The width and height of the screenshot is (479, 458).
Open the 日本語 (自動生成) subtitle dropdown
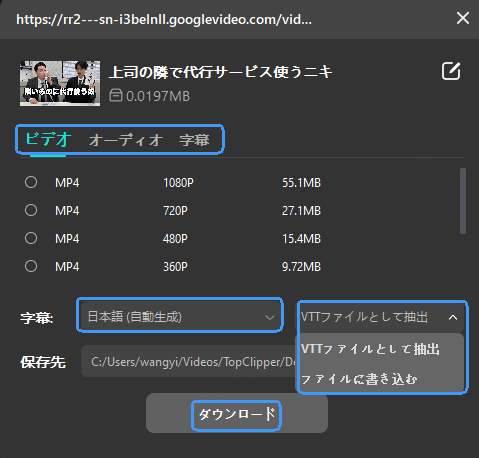(180, 316)
